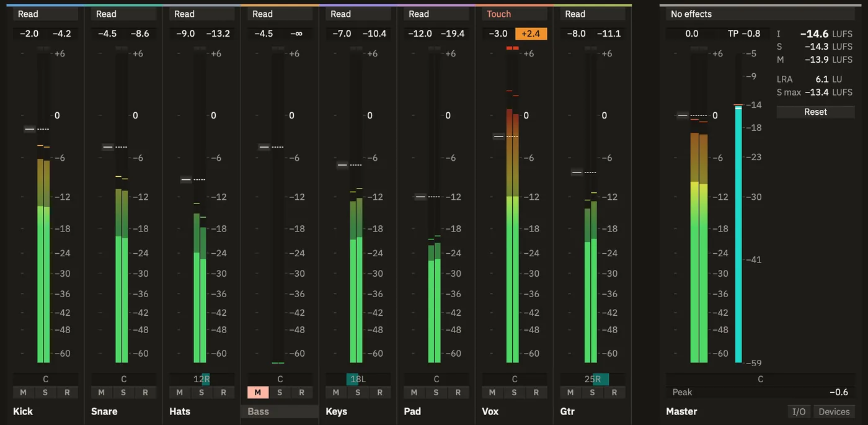The width and height of the screenshot is (868, 425).
Task: Open Kick automation mode dropdown
Action: (x=45, y=14)
